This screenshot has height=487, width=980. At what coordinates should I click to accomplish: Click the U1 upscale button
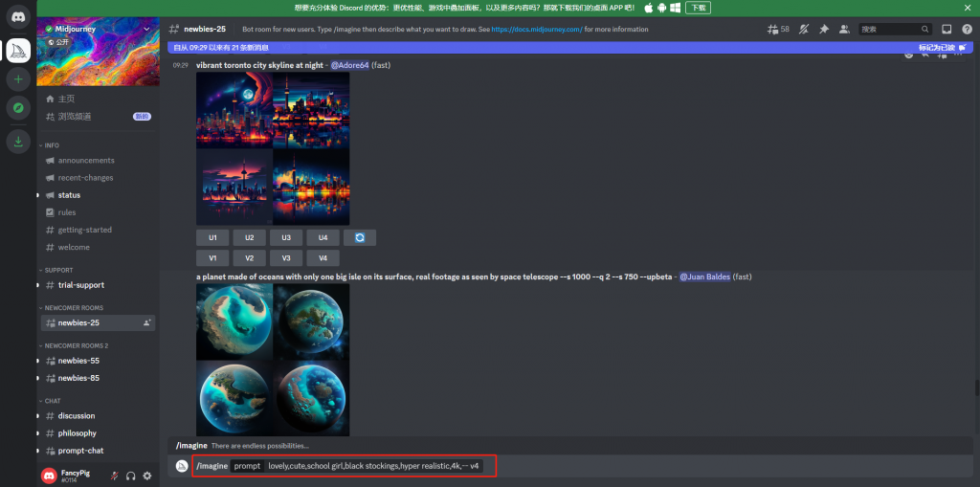212,237
